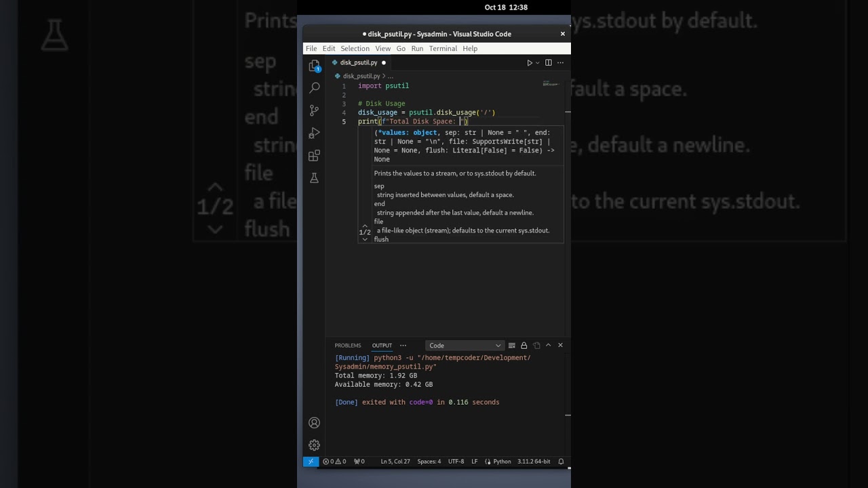The width and height of the screenshot is (868, 488).
Task: Maximize the panel with up chevron
Action: (549, 345)
